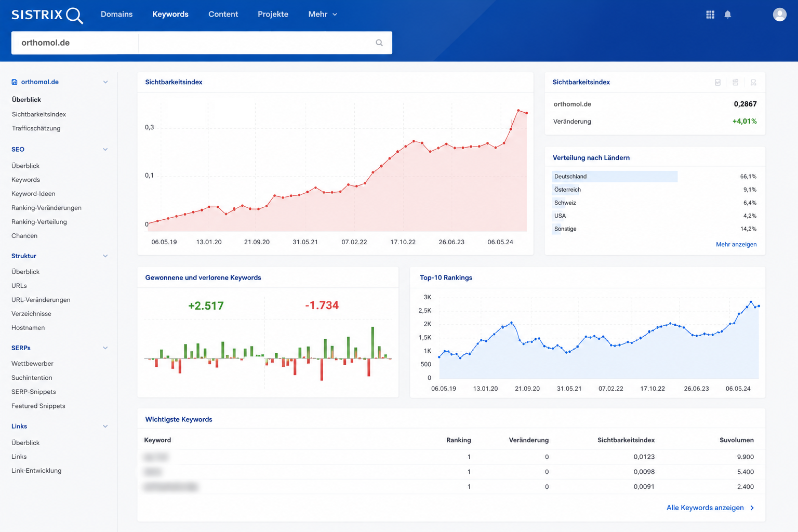The width and height of the screenshot is (798, 532).
Task: Click first icon in Sichtbarkeitsindex box header
Action: tap(718, 82)
